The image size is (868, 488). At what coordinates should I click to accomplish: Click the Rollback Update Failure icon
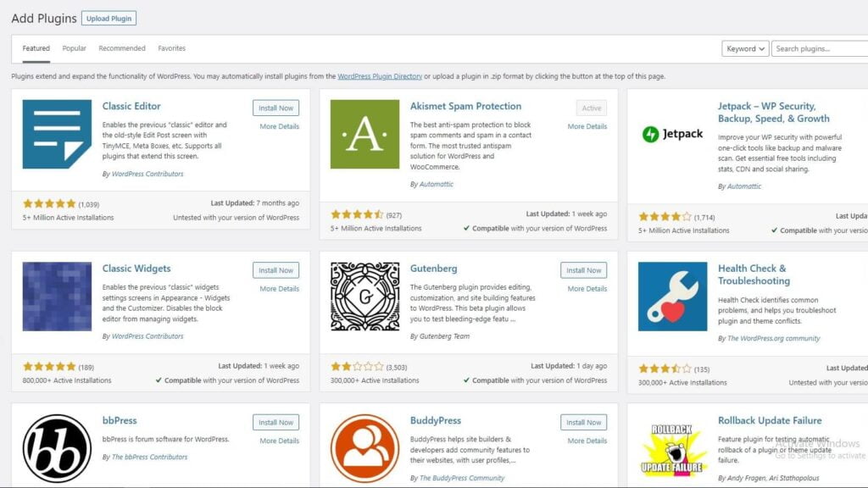coord(672,448)
